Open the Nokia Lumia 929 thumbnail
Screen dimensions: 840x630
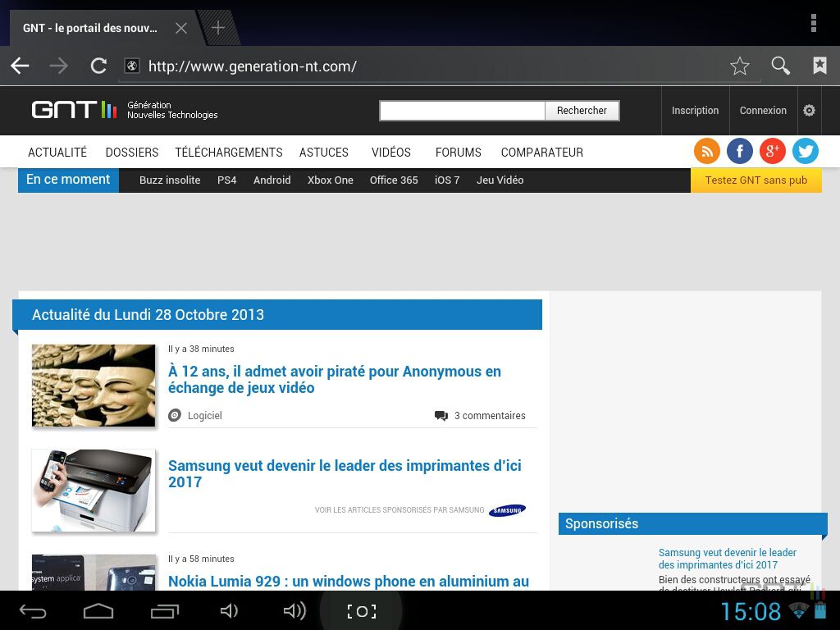pos(94,573)
